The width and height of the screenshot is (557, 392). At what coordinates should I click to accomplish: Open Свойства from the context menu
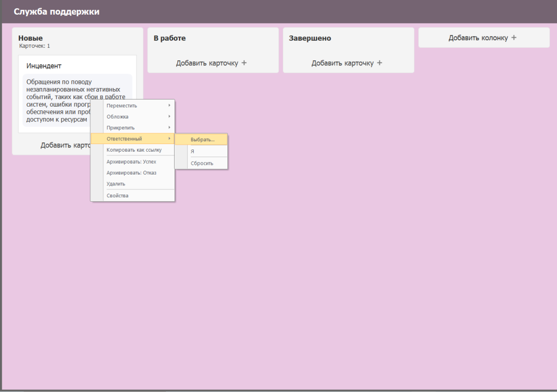[x=117, y=196]
